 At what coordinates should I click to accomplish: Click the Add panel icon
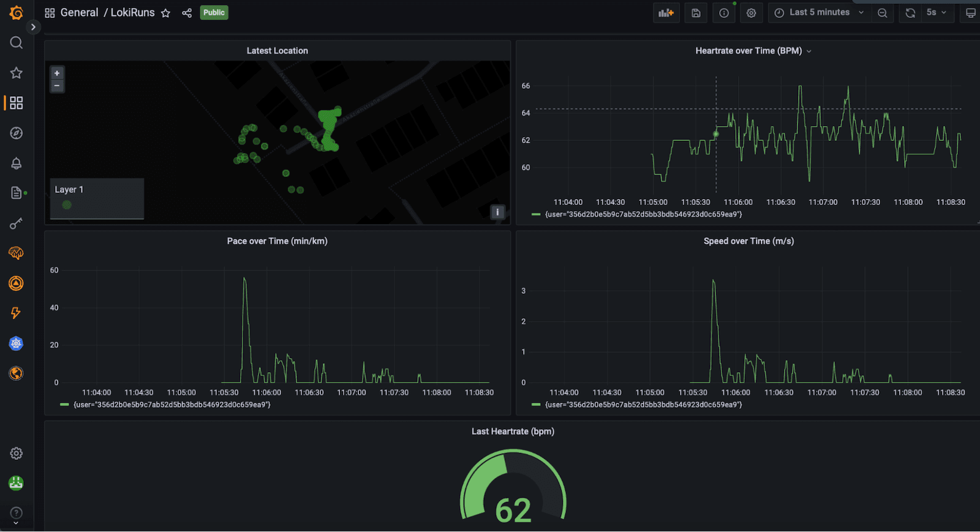pos(666,13)
